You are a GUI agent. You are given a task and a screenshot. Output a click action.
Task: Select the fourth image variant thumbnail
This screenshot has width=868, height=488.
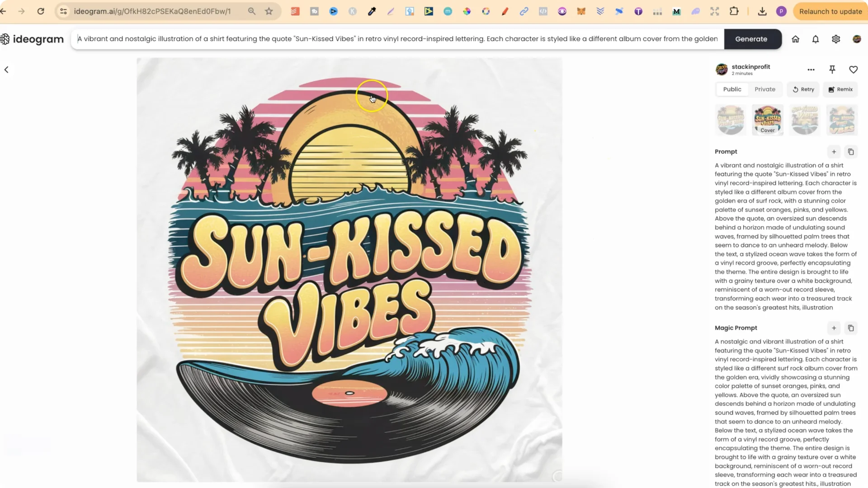point(841,120)
